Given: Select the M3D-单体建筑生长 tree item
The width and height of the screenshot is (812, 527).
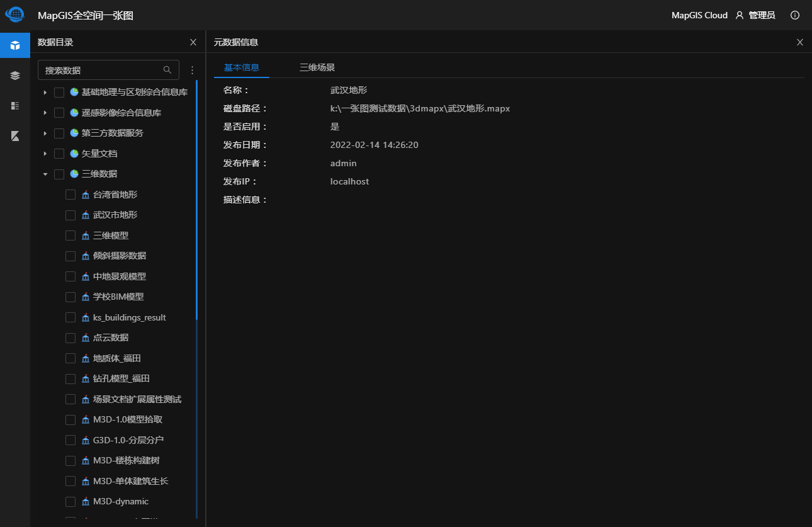Looking at the screenshot, I should point(131,481).
